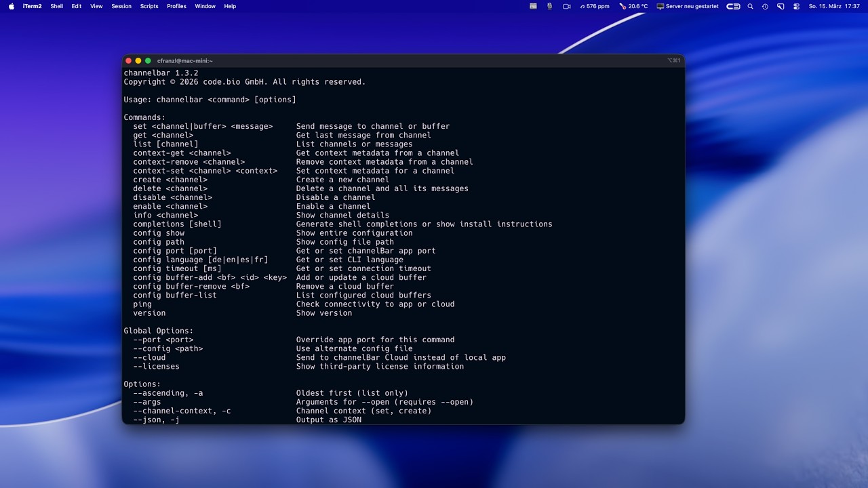
Task: Click the '--port <port>' option
Action: pos(163,340)
